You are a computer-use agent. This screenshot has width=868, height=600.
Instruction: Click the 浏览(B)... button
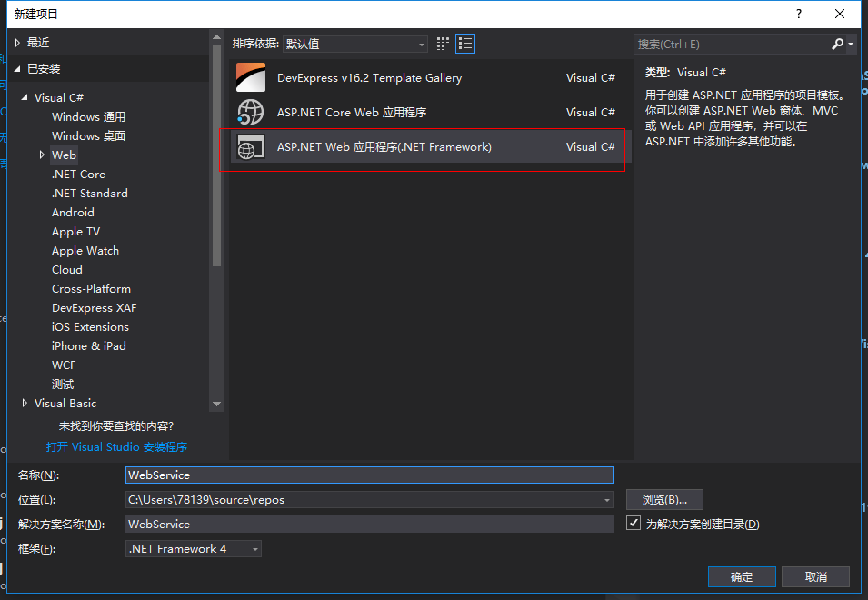coord(664,500)
